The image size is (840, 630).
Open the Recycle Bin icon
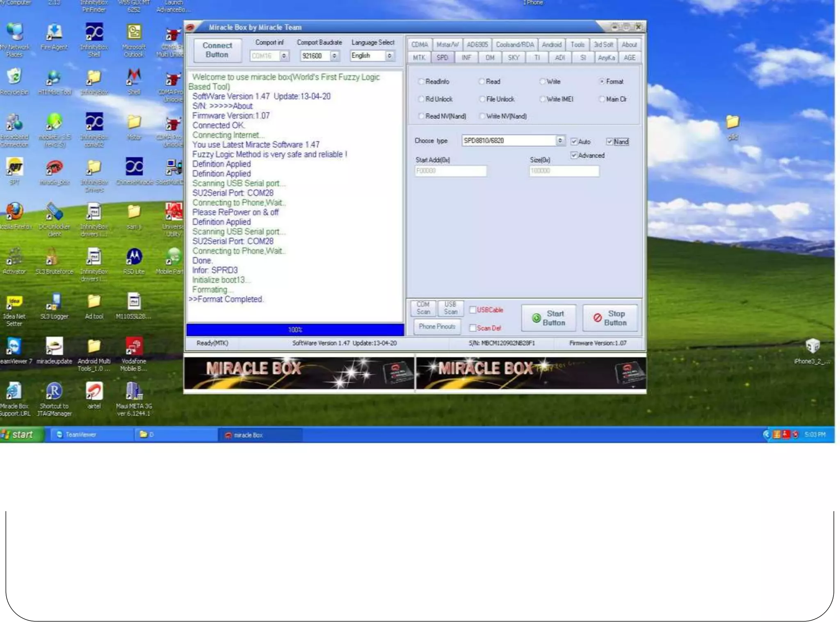click(x=14, y=77)
